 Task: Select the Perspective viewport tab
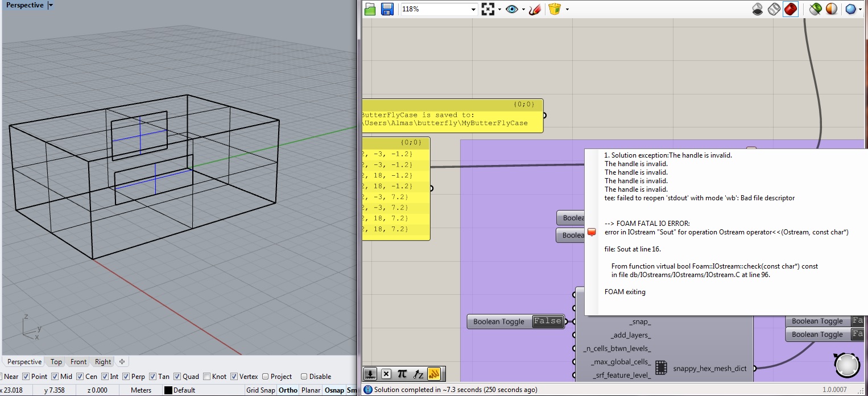coord(24,362)
